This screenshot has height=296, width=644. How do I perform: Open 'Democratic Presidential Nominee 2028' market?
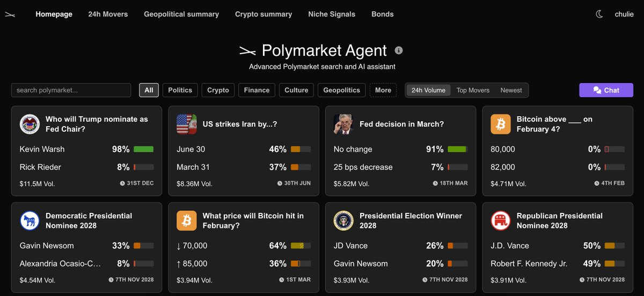click(x=89, y=220)
